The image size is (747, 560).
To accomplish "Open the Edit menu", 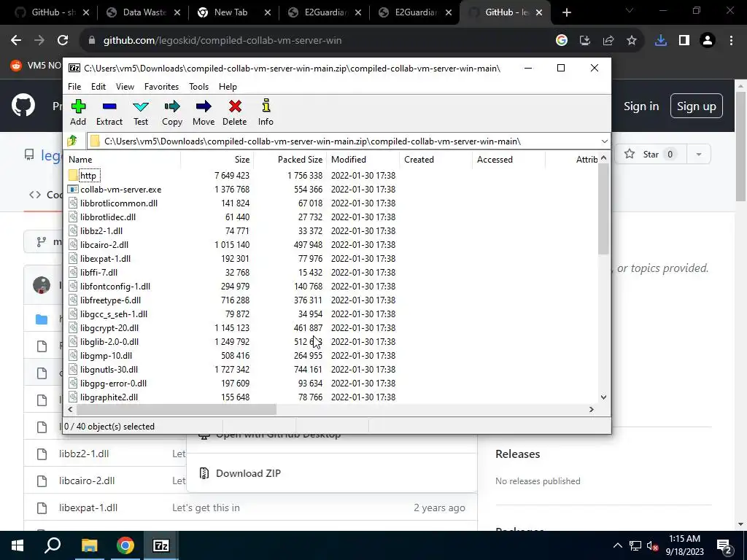I will (98, 87).
